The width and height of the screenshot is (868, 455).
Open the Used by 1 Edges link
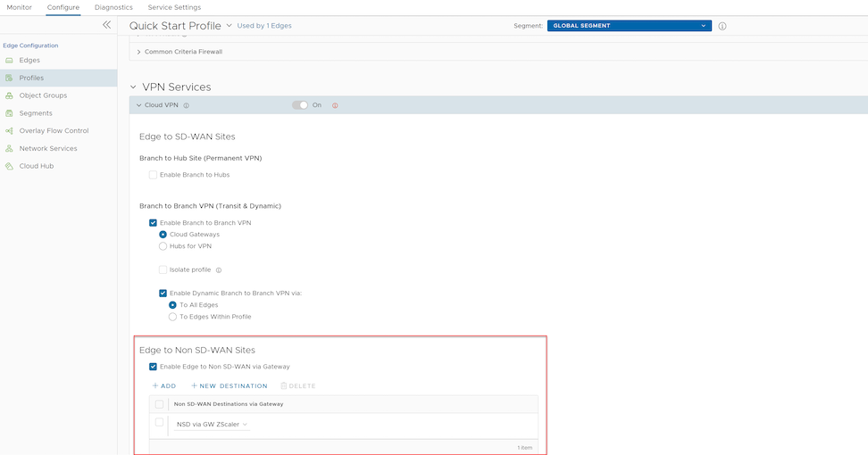pos(264,26)
